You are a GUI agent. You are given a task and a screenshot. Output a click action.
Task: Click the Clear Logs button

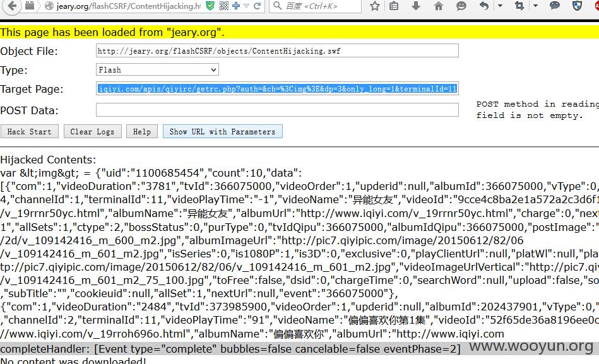(x=92, y=131)
